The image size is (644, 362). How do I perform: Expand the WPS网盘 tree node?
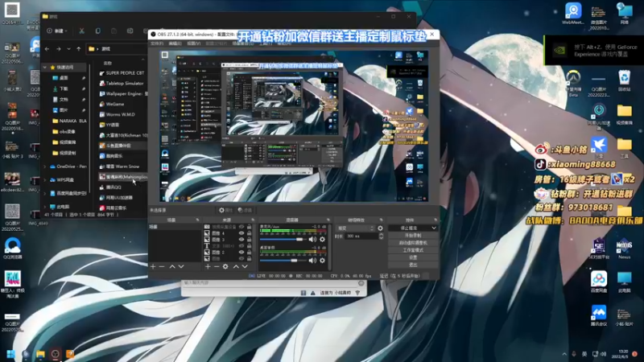(45, 179)
